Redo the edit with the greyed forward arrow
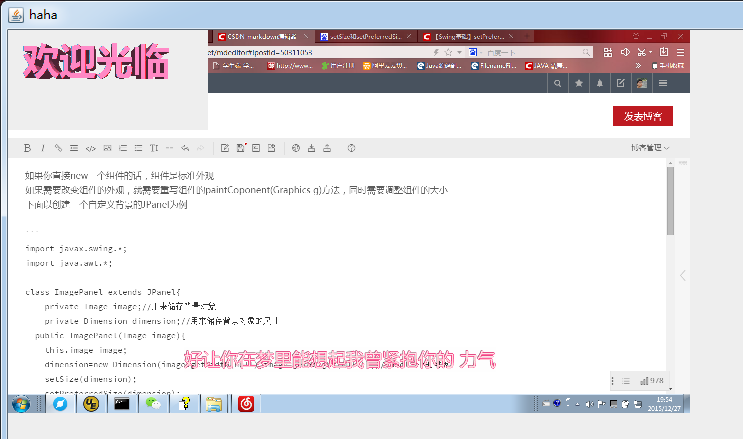 (200, 148)
